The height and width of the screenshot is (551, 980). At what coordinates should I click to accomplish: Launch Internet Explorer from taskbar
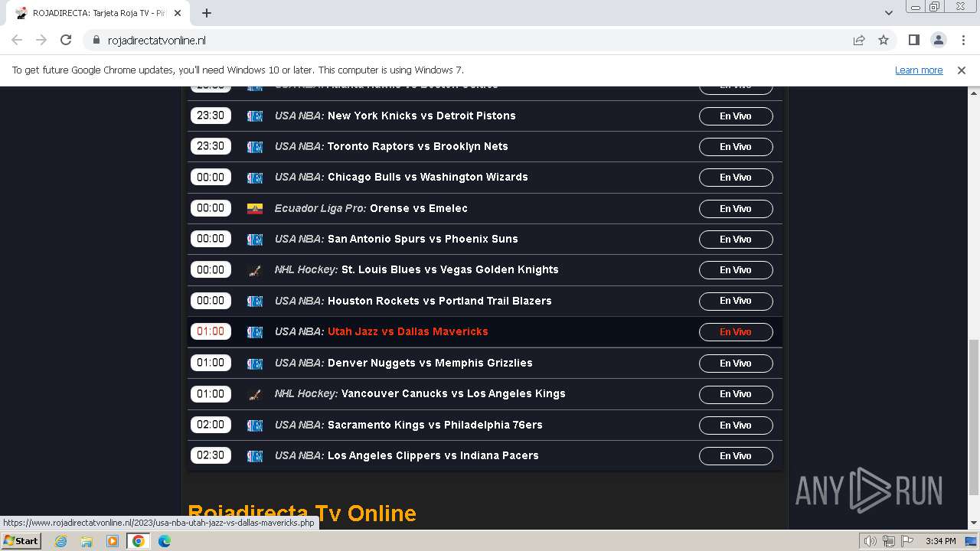click(60, 541)
